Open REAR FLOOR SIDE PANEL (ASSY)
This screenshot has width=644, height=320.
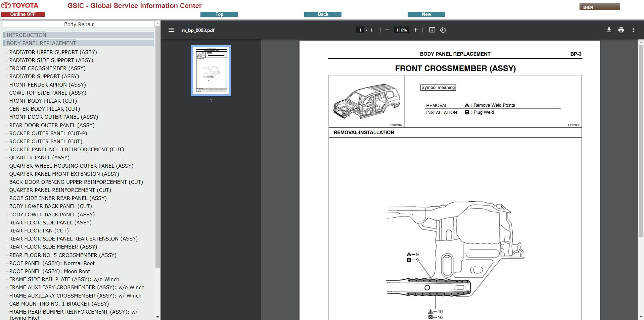[50, 222]
